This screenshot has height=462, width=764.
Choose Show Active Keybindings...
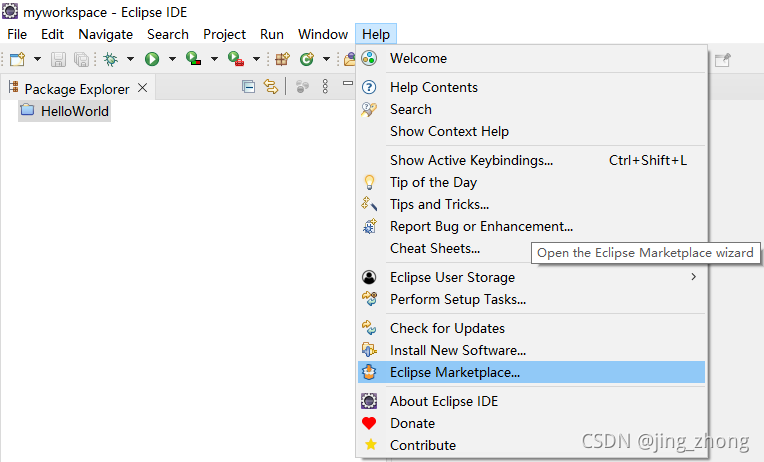click(531, 160)
